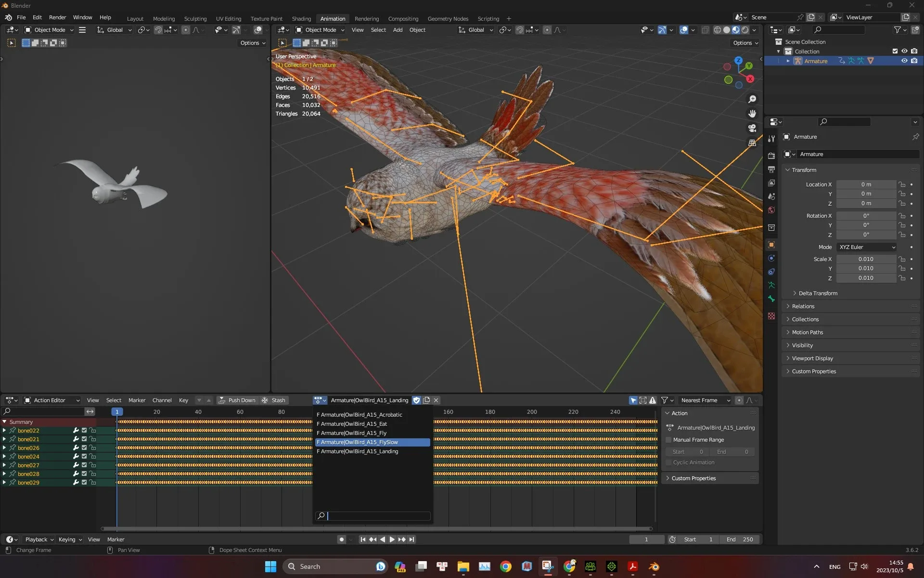Viewport: 924px width, 578px height.
Task: Click the viewport zoom gizmo icon
Action: [752, 99]
